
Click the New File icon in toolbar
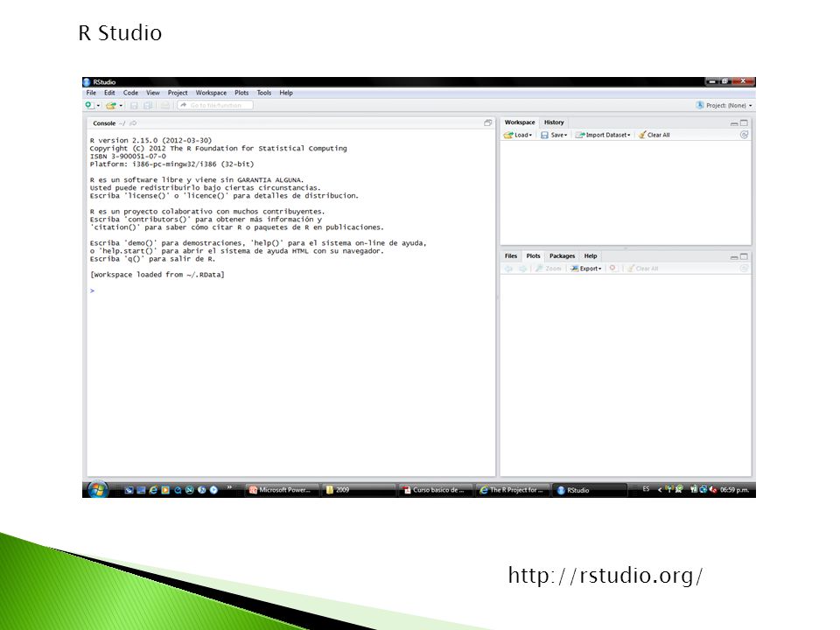click(x=90, y=106)
